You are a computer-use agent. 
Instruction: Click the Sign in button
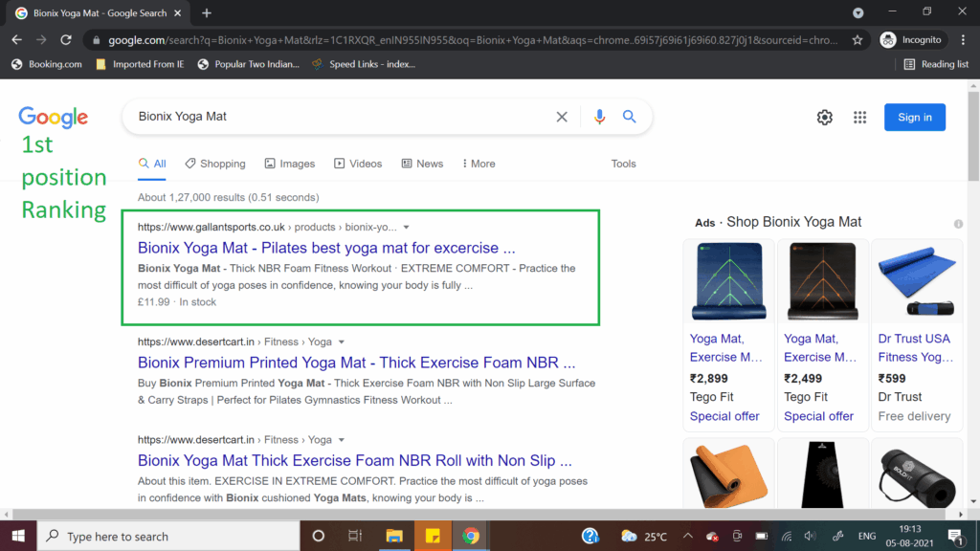click(914, 118)
